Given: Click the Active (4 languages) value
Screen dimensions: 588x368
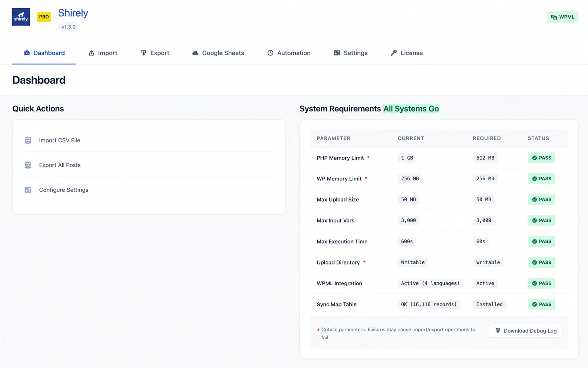Looking at the screenshot, I should click(x=430, y=283).
